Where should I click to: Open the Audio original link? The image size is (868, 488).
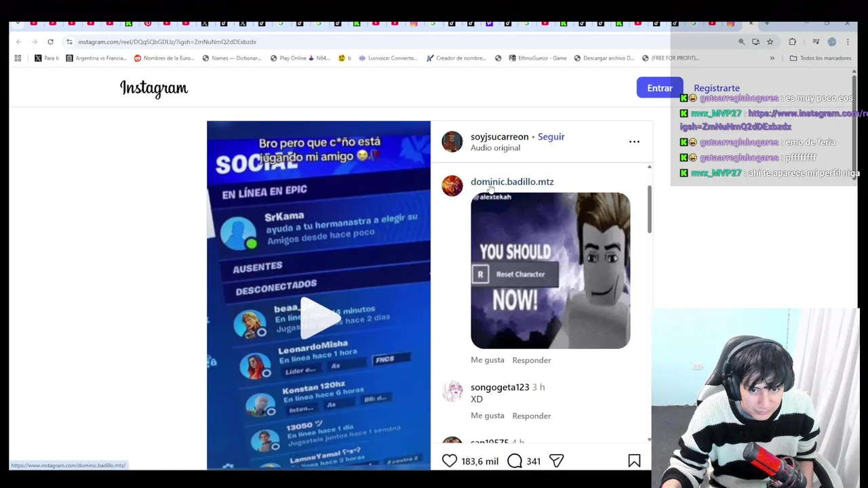click(x=495, y=148)
